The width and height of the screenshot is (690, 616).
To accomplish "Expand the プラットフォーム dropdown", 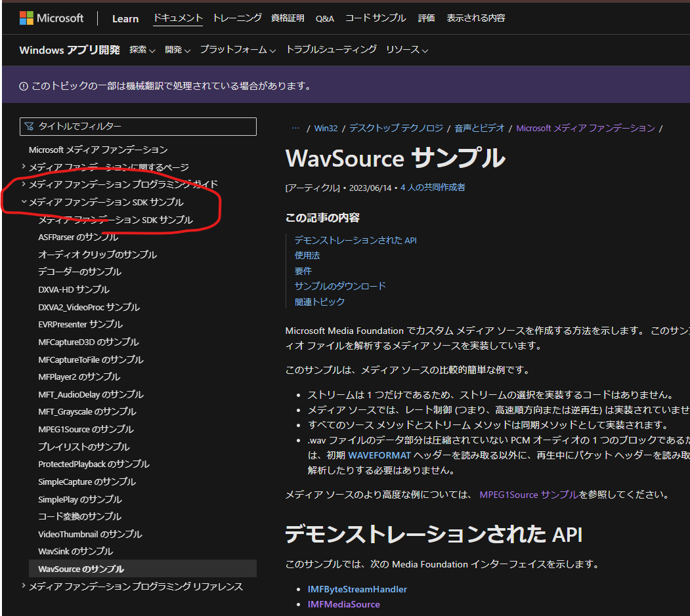I will coord(238,50).
